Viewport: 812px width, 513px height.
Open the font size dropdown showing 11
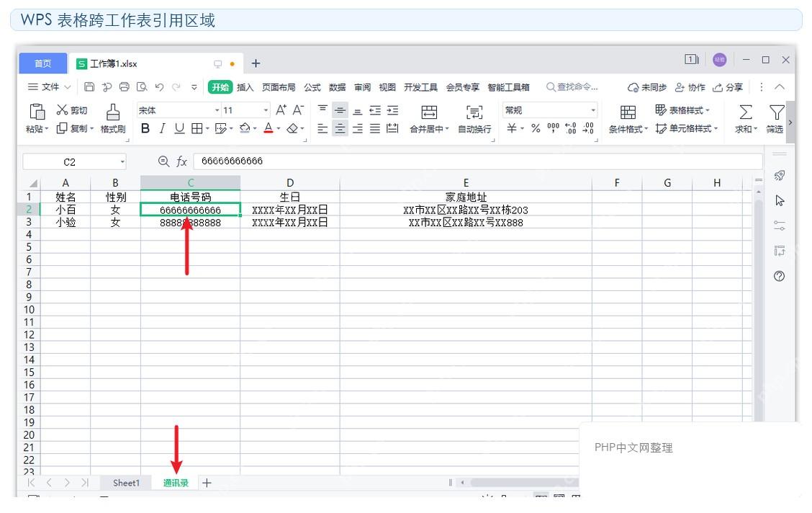point(266,110)
